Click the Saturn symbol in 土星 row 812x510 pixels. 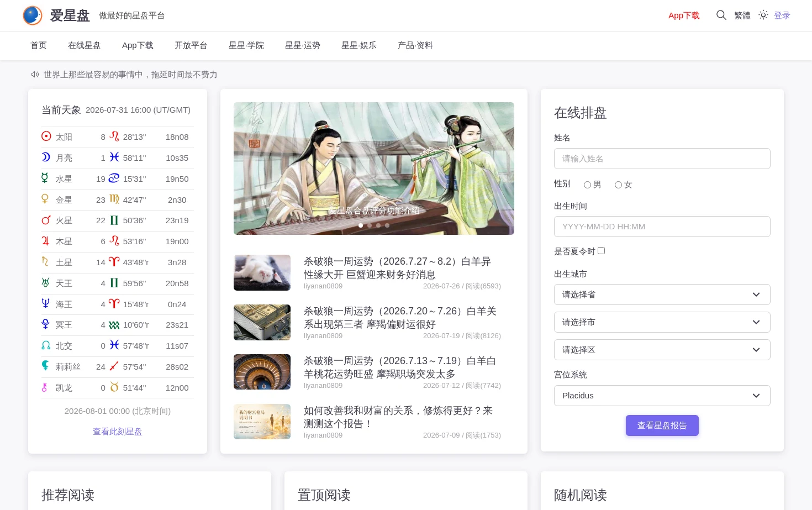[x=45, y=261]
